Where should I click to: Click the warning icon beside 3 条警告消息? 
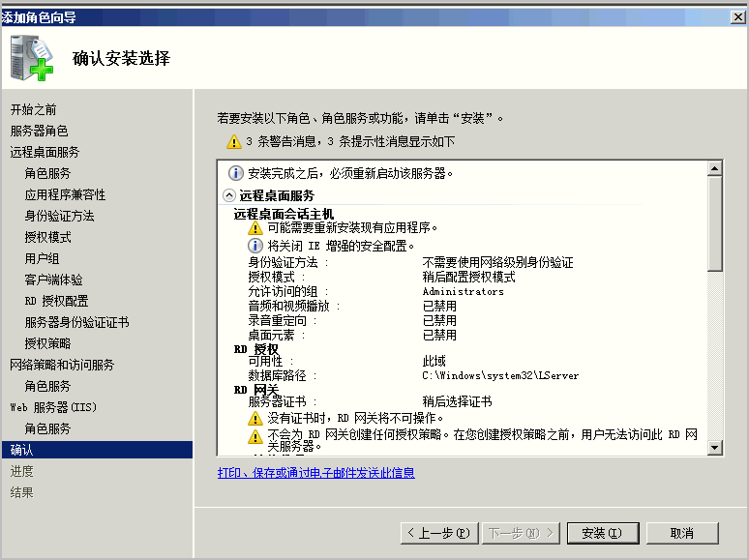pos(233,142)
